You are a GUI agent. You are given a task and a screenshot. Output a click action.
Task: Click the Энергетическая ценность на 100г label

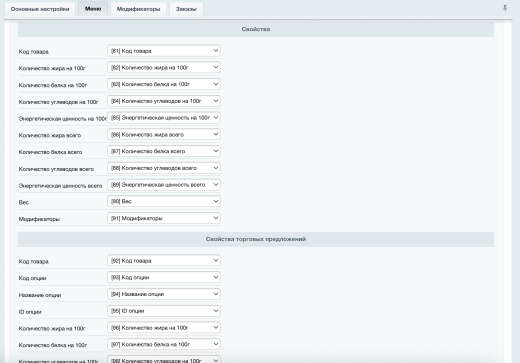63,119
